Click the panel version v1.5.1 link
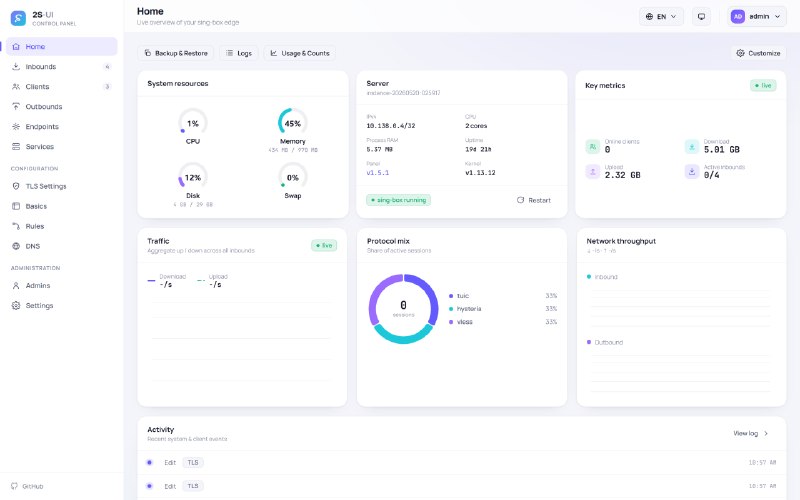This screenshot has height=500, width=800. [378, 172]
